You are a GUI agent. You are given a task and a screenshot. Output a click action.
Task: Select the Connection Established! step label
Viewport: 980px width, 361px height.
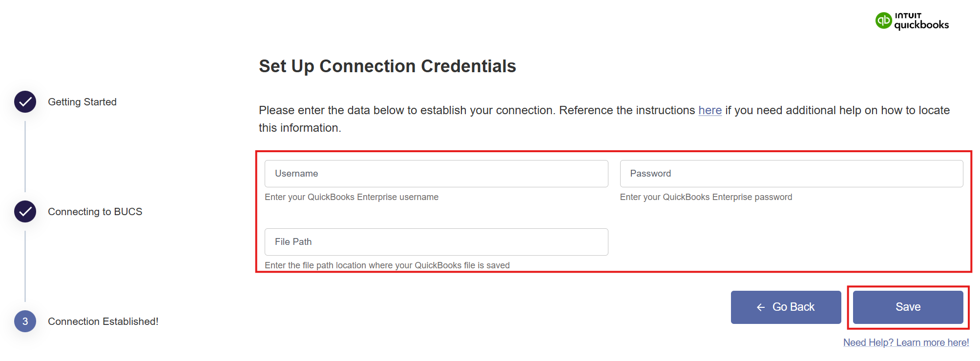(x=103, y=321)
